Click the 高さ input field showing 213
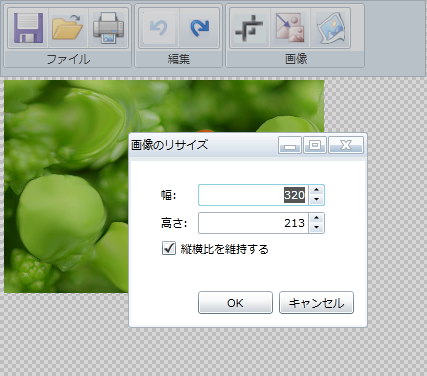The image size is (427, 376). click(x=253, y=223)
